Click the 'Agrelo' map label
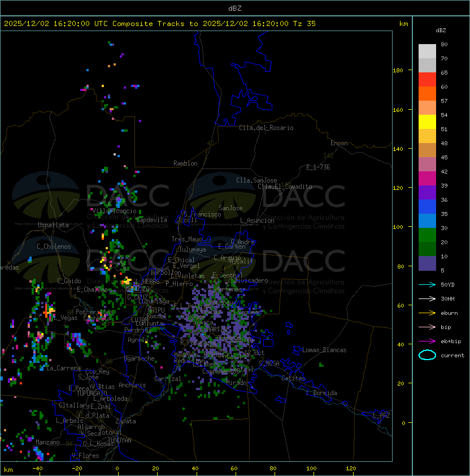The width and height of the screenshot is (470, 476). click(x=138, y=340)
